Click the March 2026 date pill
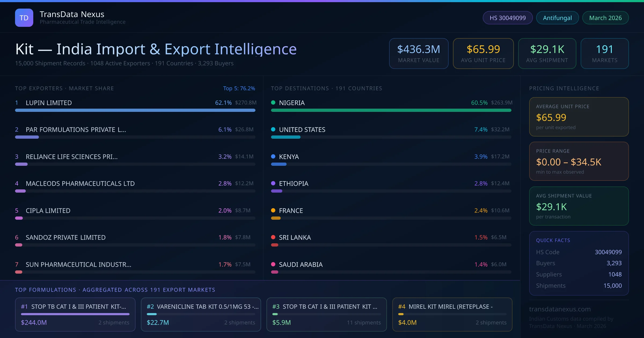The height and width of the screenshot is (338, 644). click(x=605, y=18)
